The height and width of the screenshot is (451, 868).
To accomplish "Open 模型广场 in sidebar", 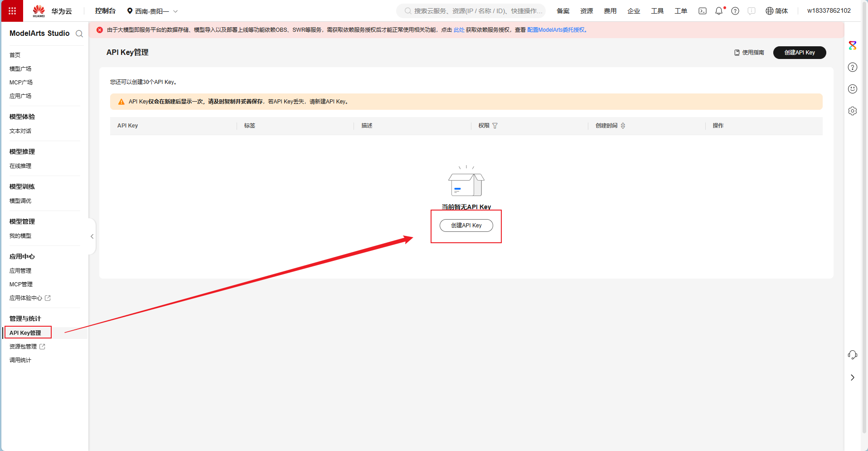I will pos(20,69).
